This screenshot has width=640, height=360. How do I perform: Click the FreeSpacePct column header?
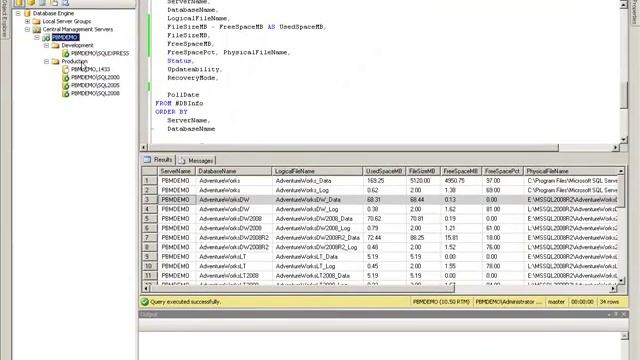click(502, 171)
